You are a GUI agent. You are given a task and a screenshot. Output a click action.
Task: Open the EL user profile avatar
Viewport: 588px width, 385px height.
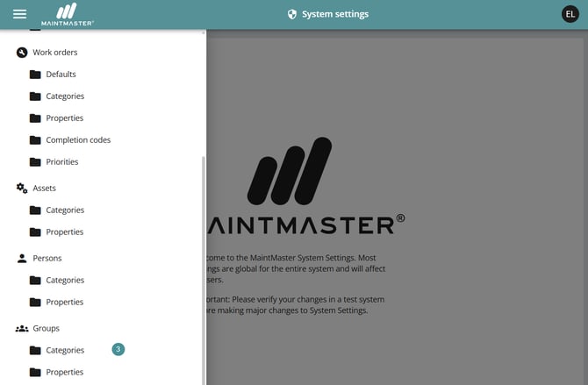pos(570,14)
